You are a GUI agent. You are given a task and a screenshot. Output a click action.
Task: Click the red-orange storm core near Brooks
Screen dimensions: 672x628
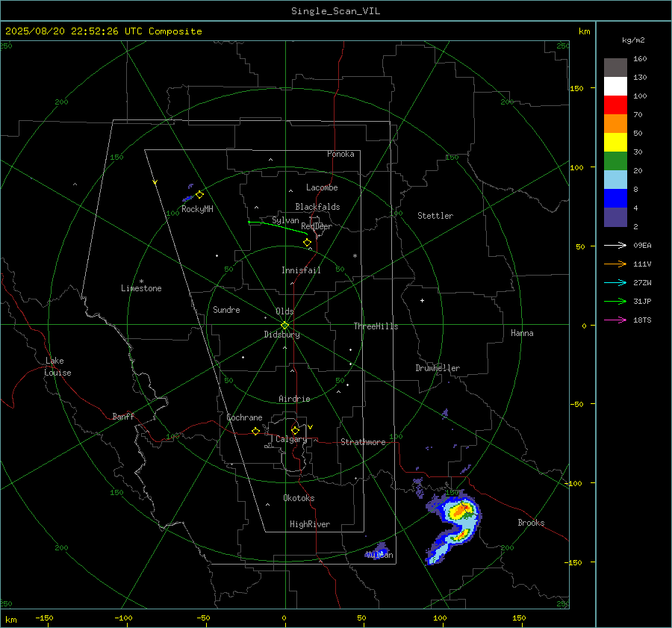(x=461, y=510)
